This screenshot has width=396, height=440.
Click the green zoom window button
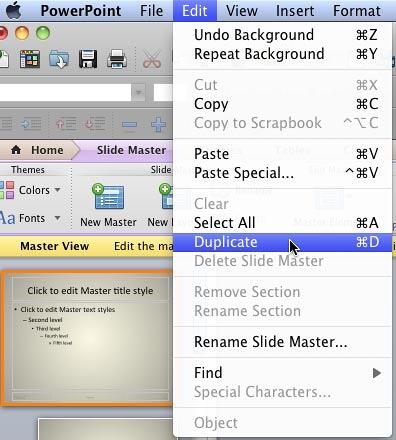(x=43, y=33)
